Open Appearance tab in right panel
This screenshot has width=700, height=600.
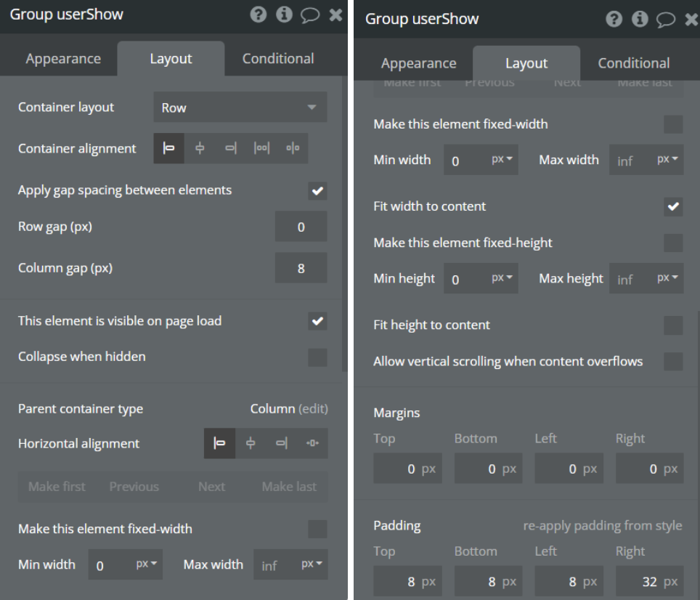(418, 63)
